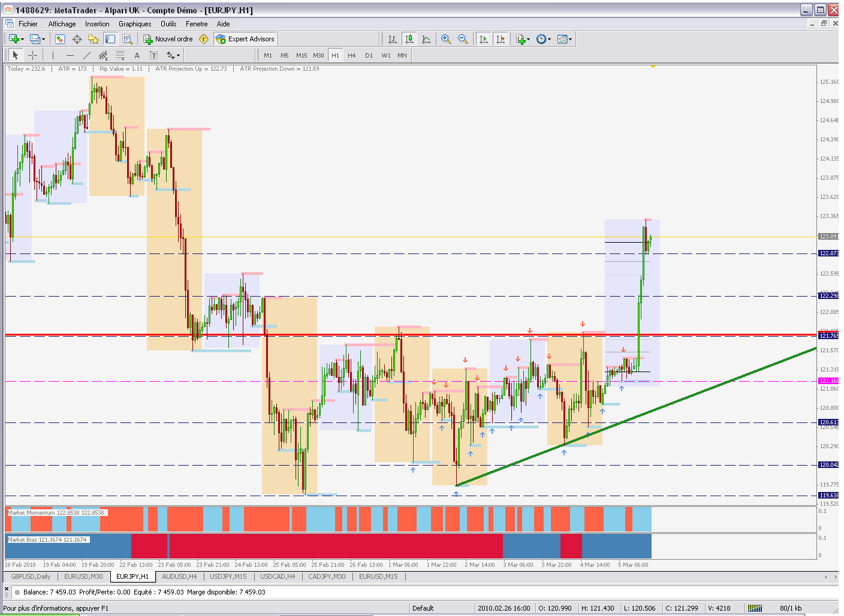Viewport: 844px width, 616px height.
Task: Switch to the EURUSD,M15 chart tab
Action: 378,576
